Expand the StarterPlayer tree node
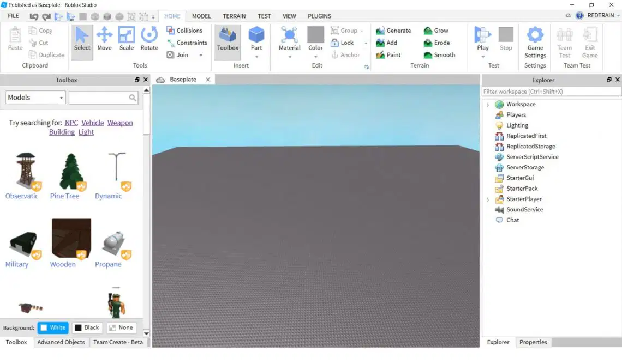This screenshot has height=364, width=622. [488, 199]
